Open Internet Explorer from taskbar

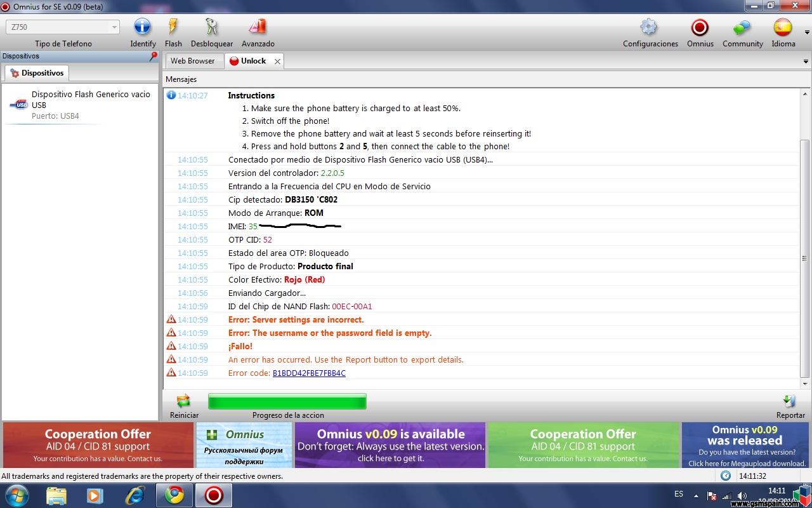(x=134, y=495)
